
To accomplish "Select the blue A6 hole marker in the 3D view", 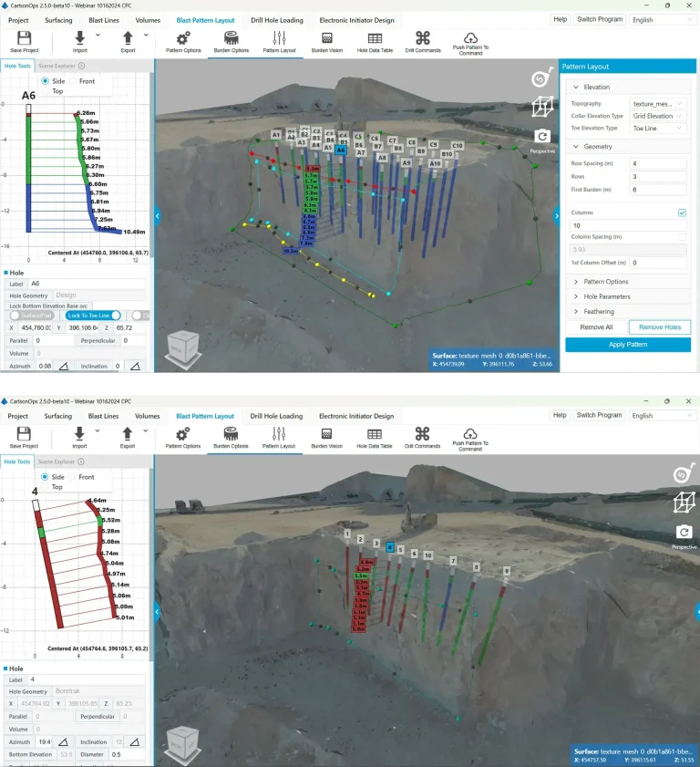I will 341,150.
